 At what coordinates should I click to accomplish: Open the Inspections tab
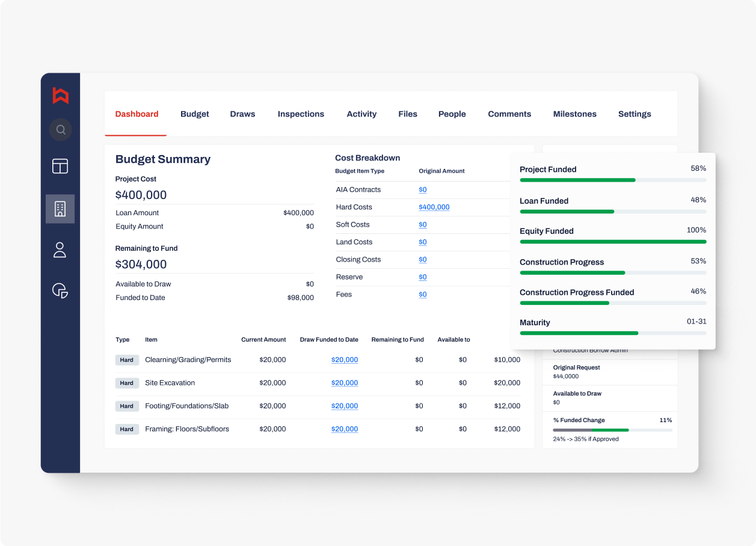301,114
